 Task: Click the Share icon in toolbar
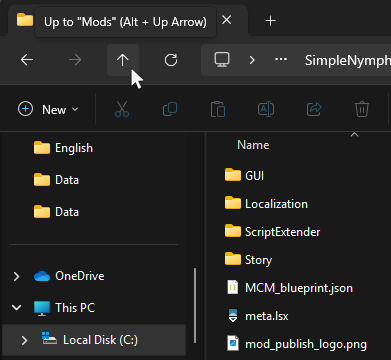pos(314,109)
